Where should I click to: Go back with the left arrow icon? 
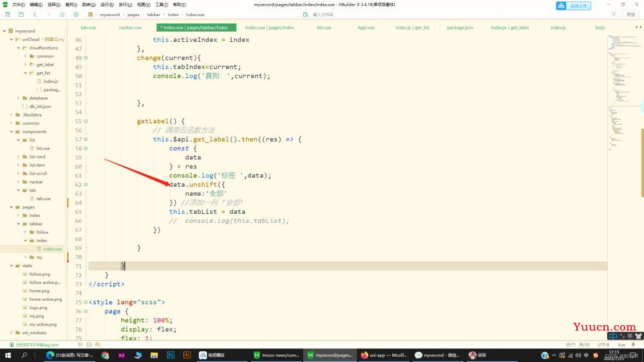click(35, 14)
